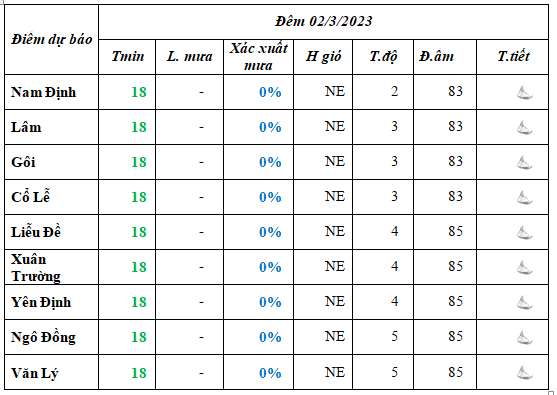Click the table resize handle at bottom corner
This screenshot has height=395, width=557.
(551, 392)
